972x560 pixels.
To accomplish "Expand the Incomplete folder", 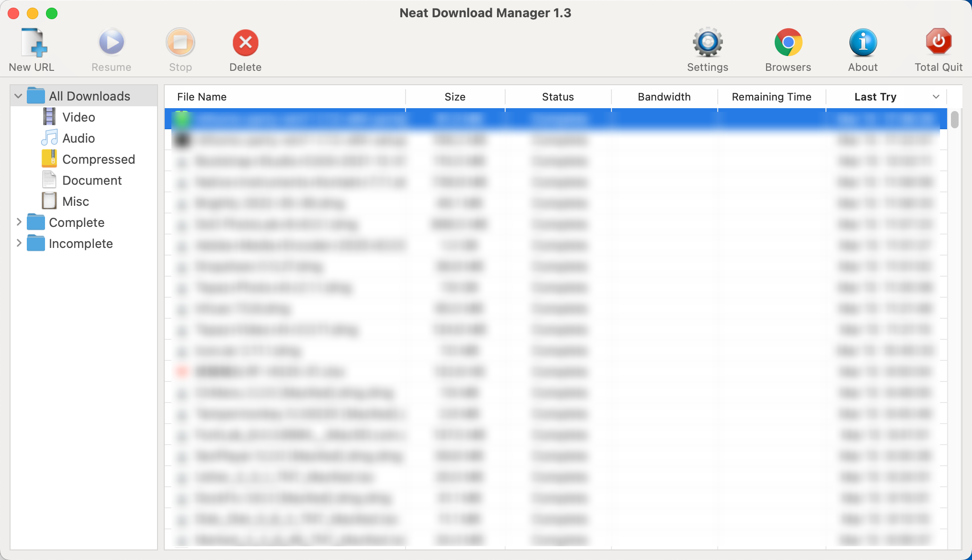I will pyautogui.click(x=19, y=243).
